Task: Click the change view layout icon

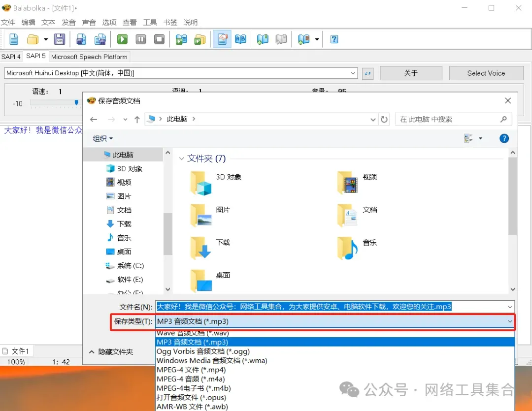Action: click(x=468, y=138)
